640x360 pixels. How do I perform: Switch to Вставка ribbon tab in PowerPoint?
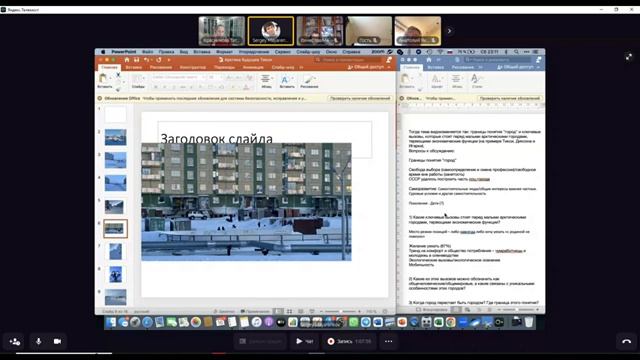click(x=133, y=67)
